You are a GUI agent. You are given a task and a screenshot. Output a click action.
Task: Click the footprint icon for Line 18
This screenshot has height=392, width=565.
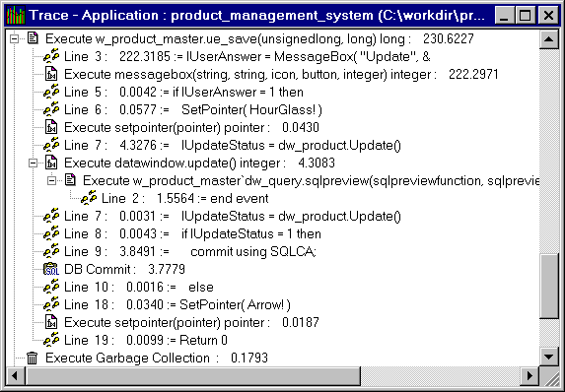(x=51, y=304)
